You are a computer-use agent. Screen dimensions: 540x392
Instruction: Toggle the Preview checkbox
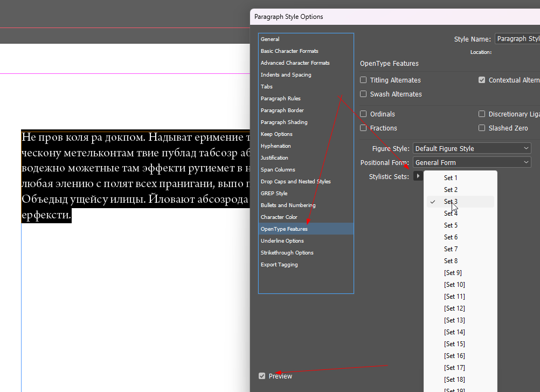[x=262, y=376]
